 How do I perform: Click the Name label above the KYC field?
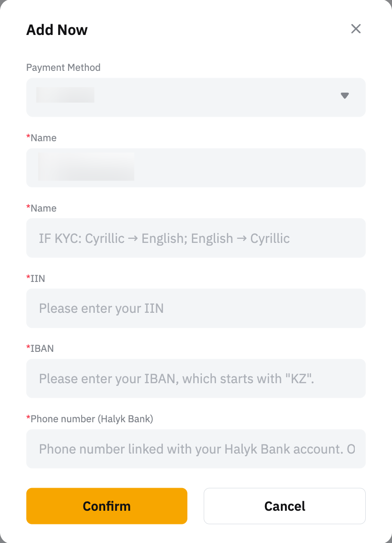pos(44,208)
